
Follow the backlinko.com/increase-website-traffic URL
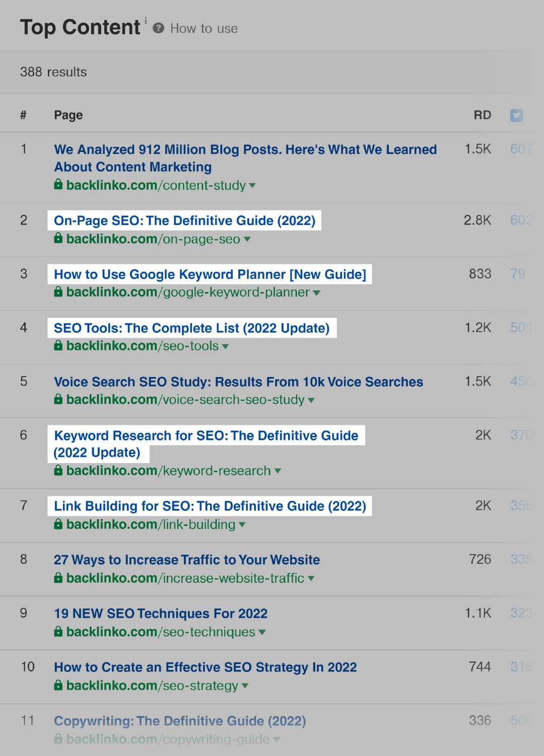pos(185,578)
